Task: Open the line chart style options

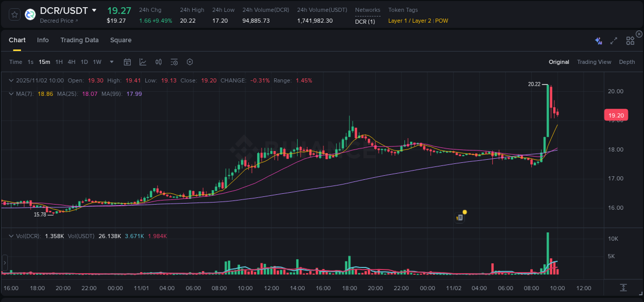Action: (142, 62)
